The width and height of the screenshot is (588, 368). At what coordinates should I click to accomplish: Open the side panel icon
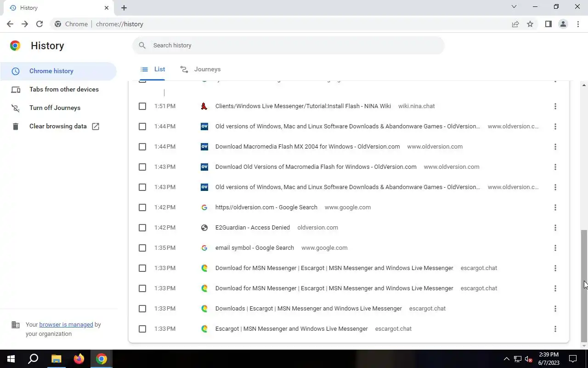(x=548, y=24)
